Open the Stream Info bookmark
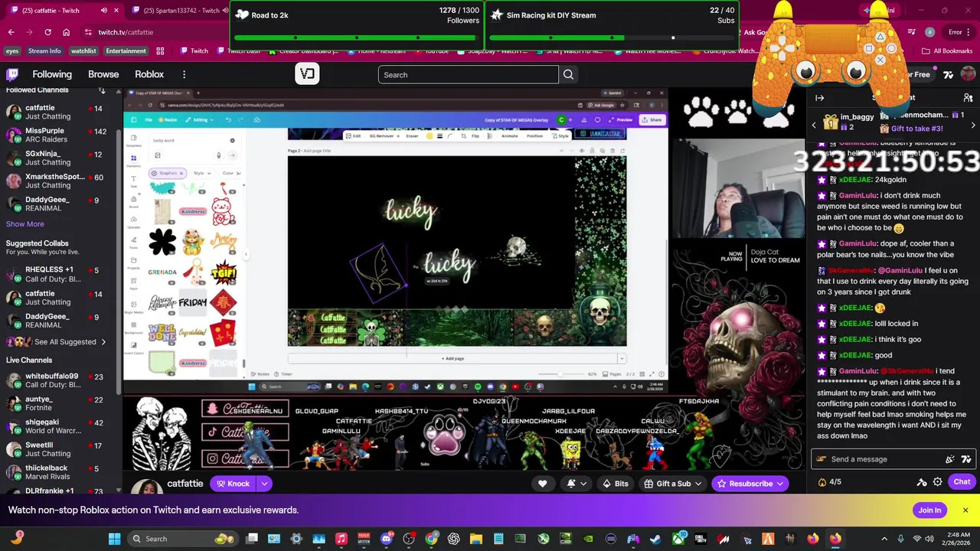 44,51
